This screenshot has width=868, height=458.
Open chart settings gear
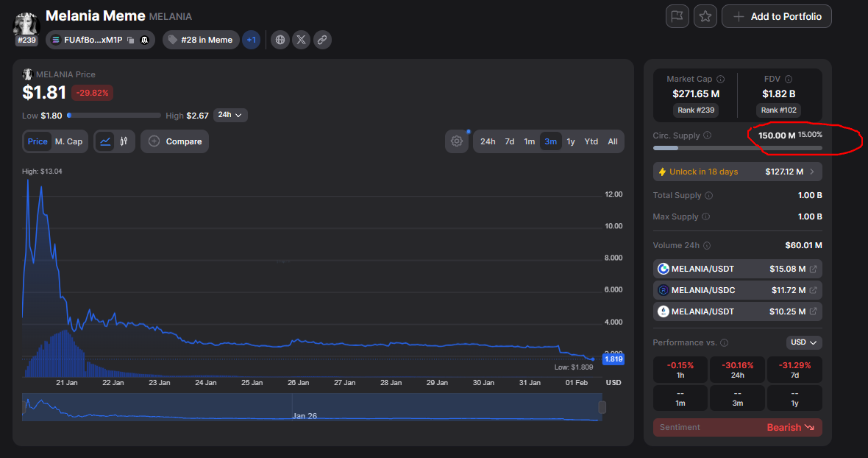click(457, 142)
